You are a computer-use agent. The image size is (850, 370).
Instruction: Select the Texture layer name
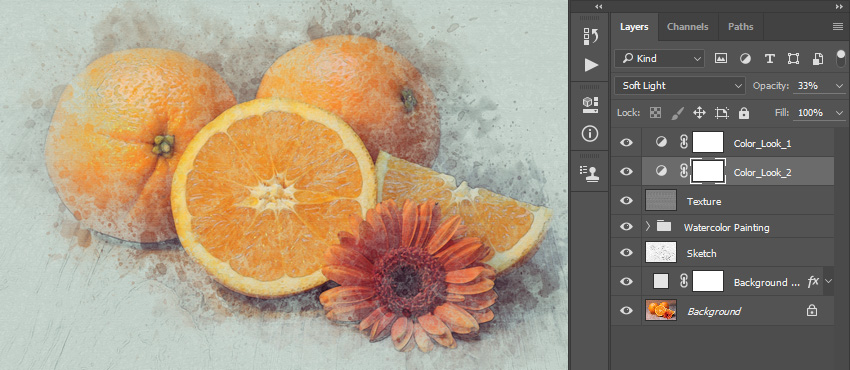(x=704, y=202)
